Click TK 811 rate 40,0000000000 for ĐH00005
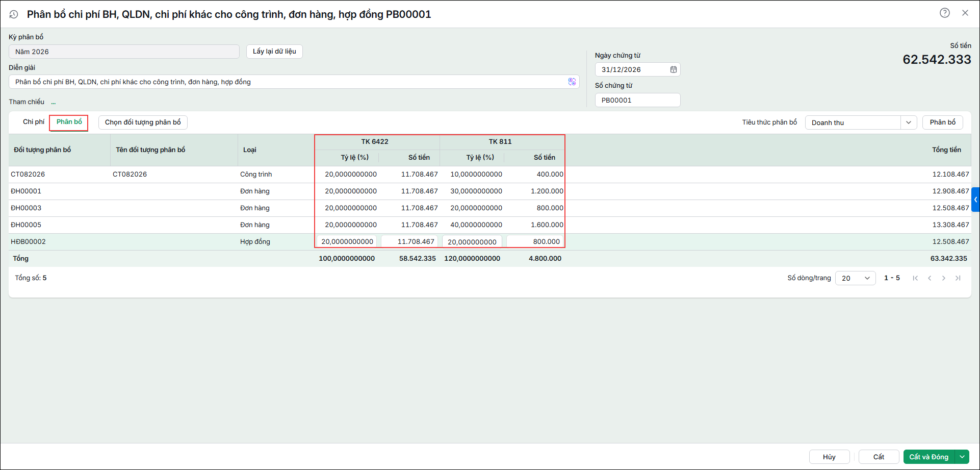Screen dimensions: 980x470 [x=476, y=225]
